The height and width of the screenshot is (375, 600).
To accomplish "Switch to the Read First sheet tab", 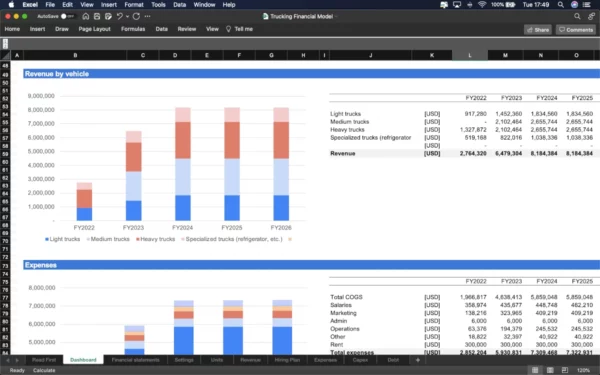I will click(x=44, y=360).
